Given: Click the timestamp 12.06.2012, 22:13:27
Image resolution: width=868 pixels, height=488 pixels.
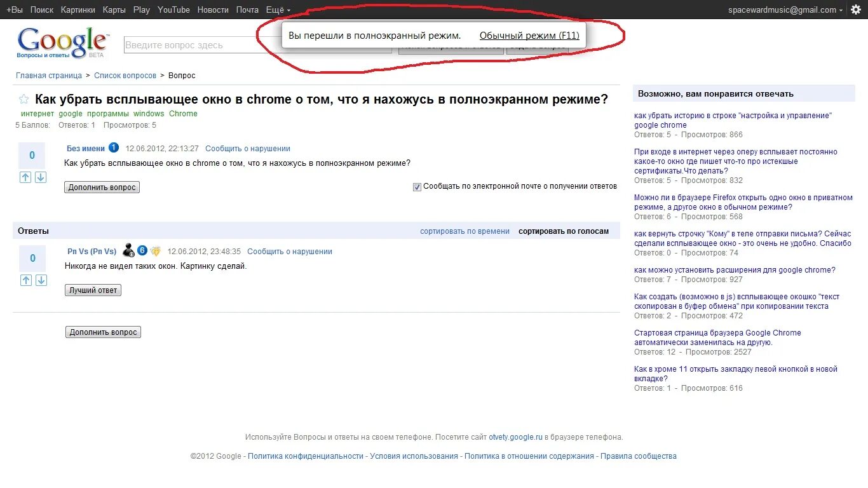Looking at the screenshot, I should pyautogui.click(x=162, y=149).
